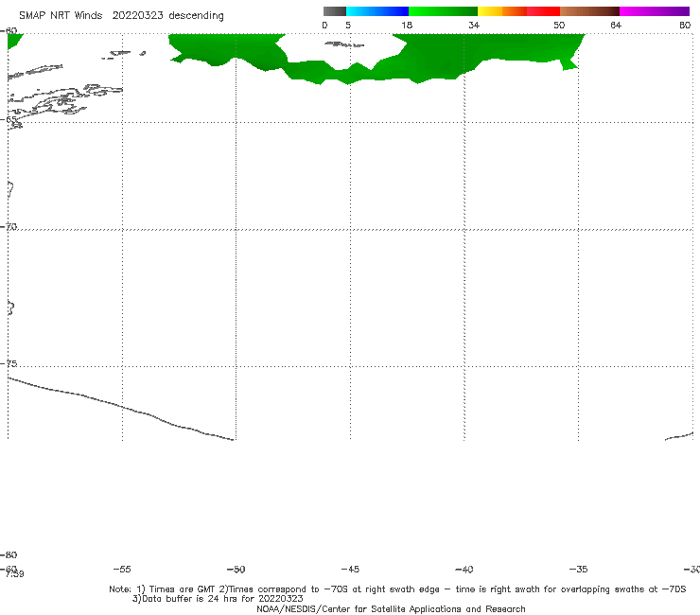Click the longitude label '-50'
The height and width of the screenshot is (615, 700).
coord(236,569)
